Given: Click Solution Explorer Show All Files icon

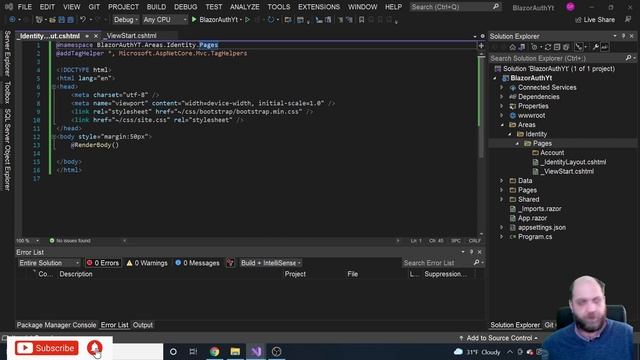Looking at the screenshot, I should click(x=566, y=47).
